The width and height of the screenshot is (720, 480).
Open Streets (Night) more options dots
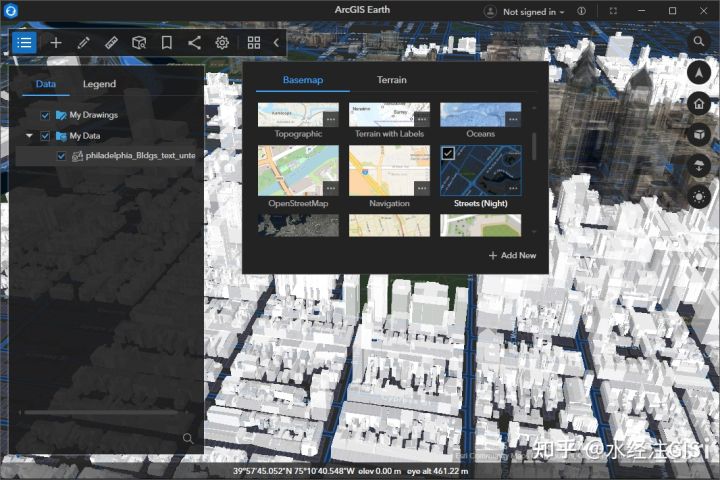513,188
